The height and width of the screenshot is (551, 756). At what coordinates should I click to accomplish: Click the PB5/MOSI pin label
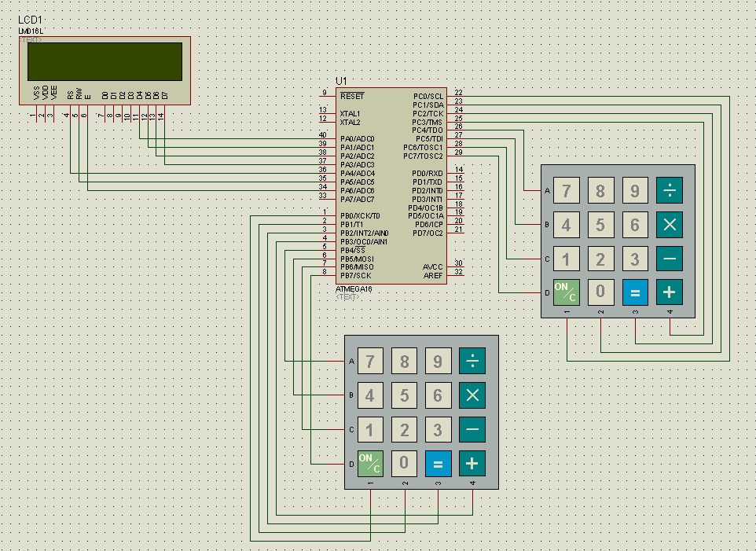coord(357,259)
